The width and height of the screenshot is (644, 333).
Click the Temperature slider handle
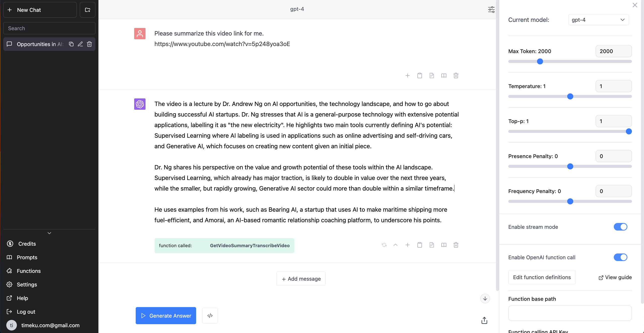point(570,96)
